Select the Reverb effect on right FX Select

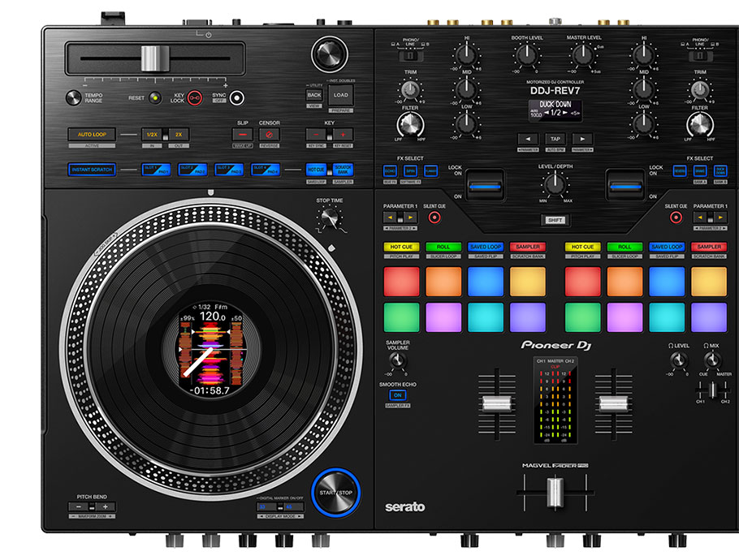pos(679,171)
